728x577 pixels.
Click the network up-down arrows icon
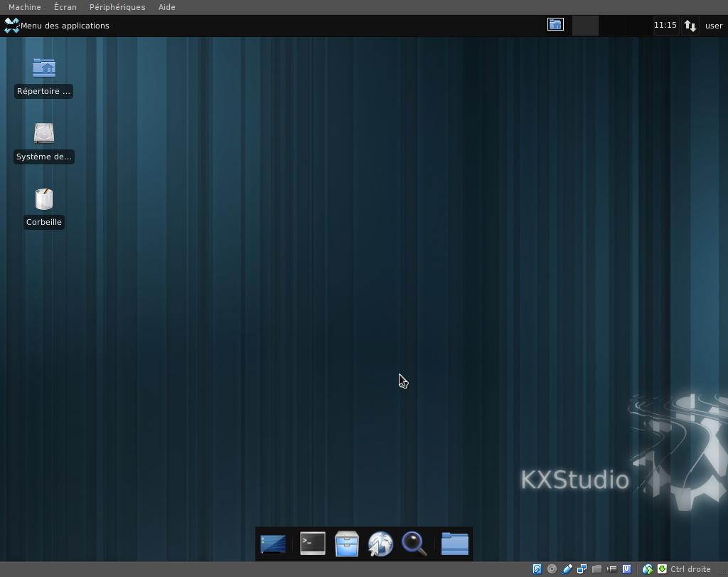690,26
